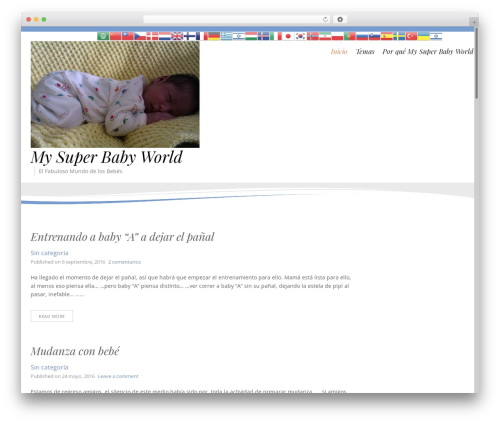Click the Russia flag
500x423 pixels.
[362, 36]
